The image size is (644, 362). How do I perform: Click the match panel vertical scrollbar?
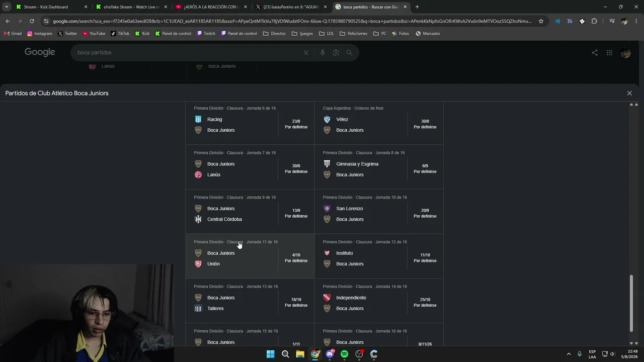point(631,303)
